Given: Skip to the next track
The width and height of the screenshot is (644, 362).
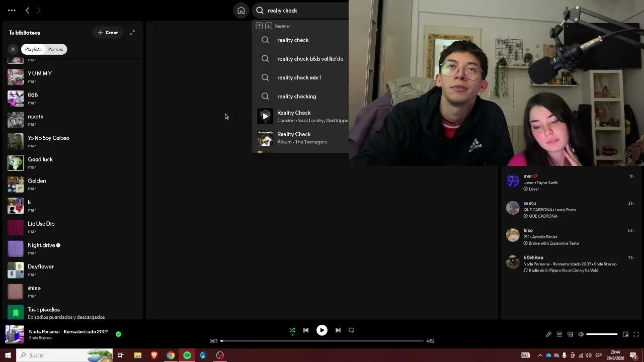Looking at the screenshot, I should pyautogui.click(x=338, y=330).
